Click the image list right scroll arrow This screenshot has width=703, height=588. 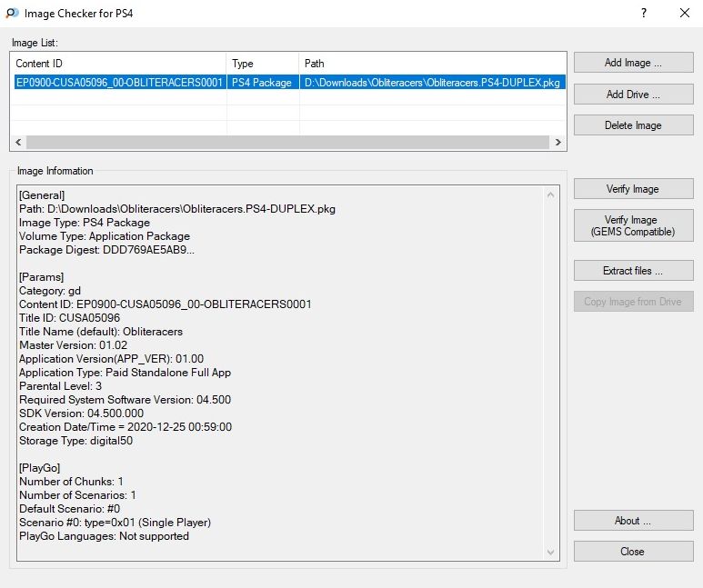(x=557, y=142)
